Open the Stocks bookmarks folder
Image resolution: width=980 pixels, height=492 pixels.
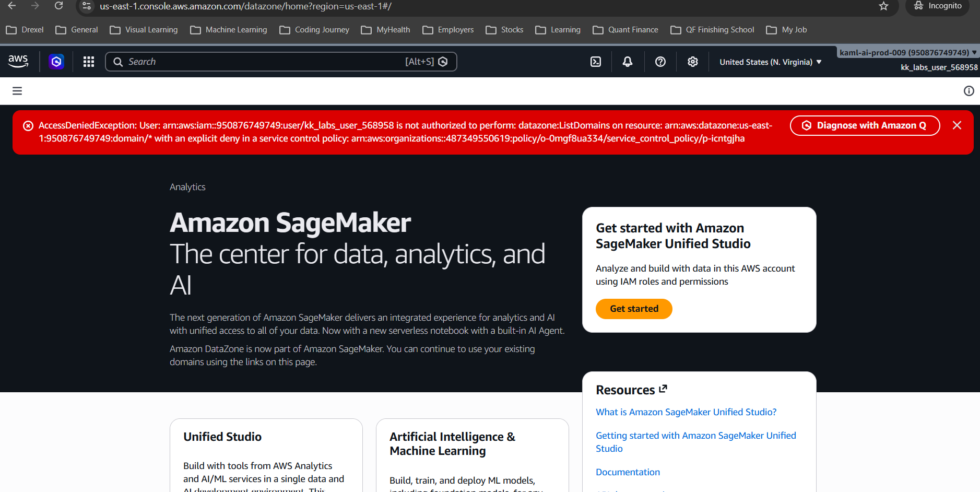pos(504,30)
